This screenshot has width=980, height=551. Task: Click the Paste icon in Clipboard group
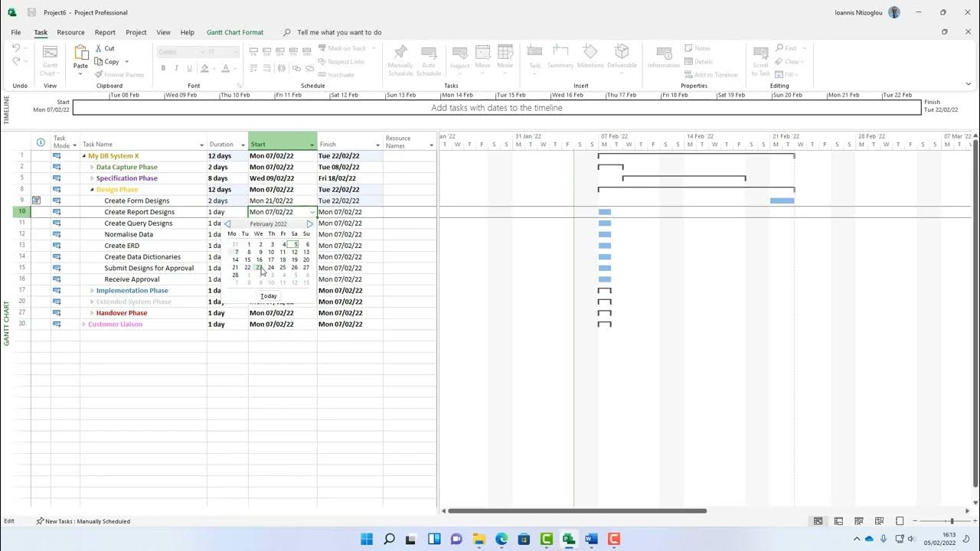click(x=80, y=52)
